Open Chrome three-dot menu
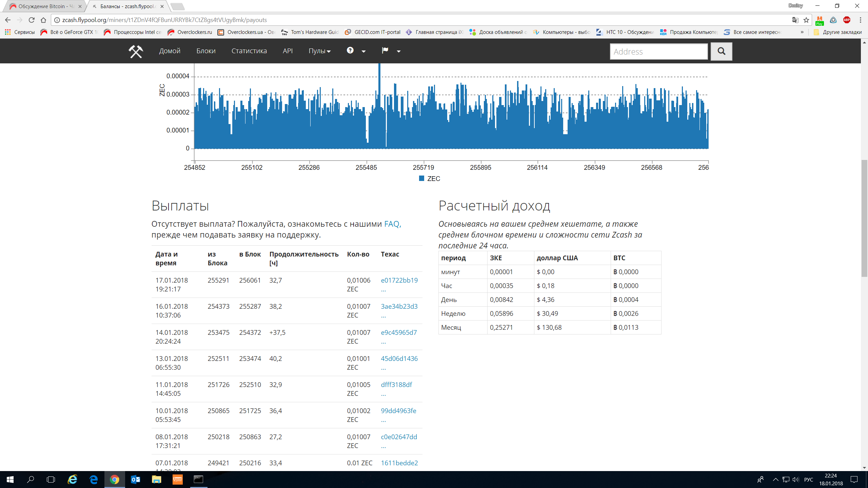This screenshot has height=488, width=868. click(x=860, y=20)
